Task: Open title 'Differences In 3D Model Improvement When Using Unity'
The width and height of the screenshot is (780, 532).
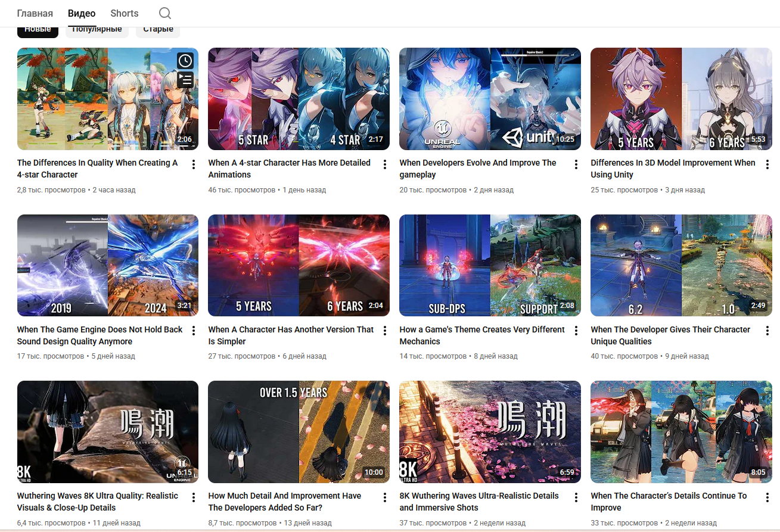Action: [x=673, y=169]
